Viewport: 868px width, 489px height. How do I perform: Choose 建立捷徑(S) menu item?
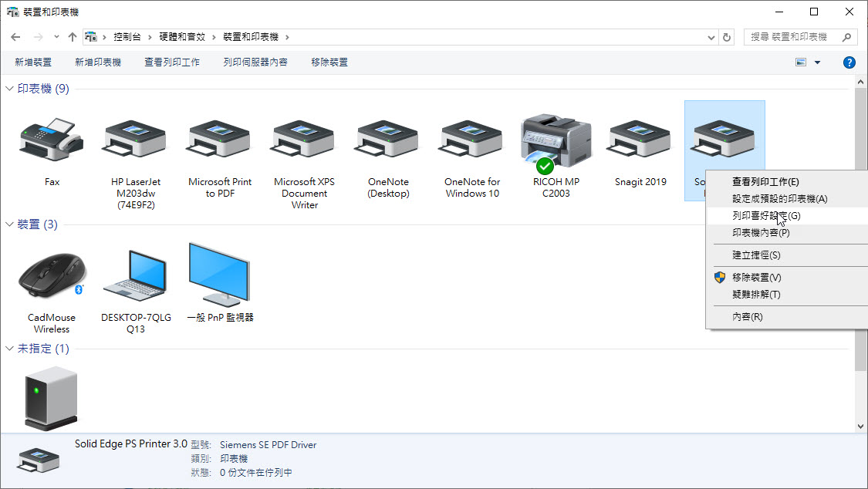click(787, 255)
